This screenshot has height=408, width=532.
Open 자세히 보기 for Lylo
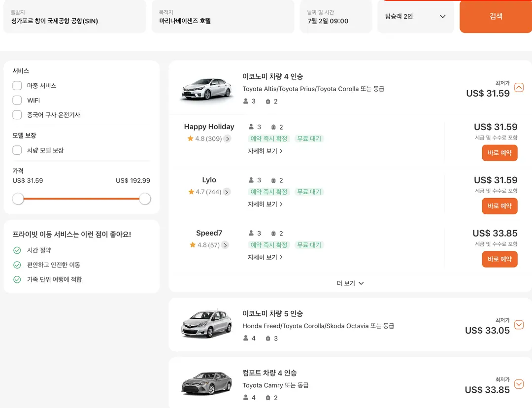point(265,204)
